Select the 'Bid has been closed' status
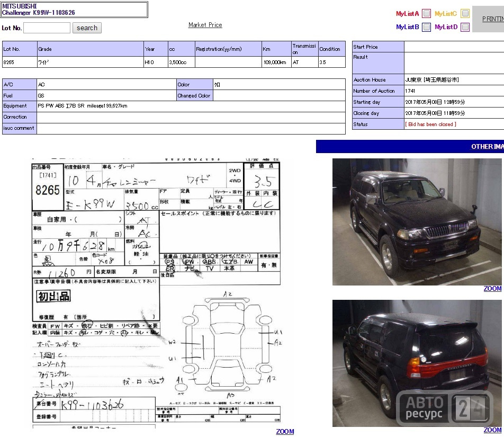Screen dimensions: 504x437 430,124
